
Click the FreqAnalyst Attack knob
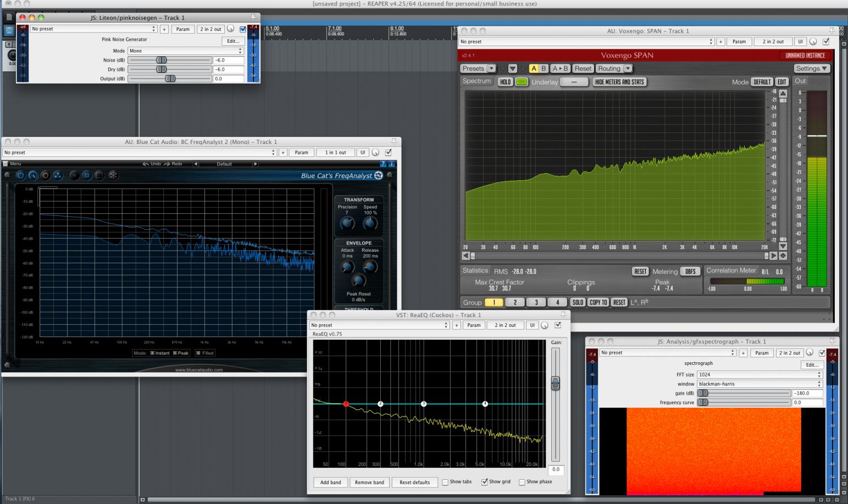click(347, 267)
